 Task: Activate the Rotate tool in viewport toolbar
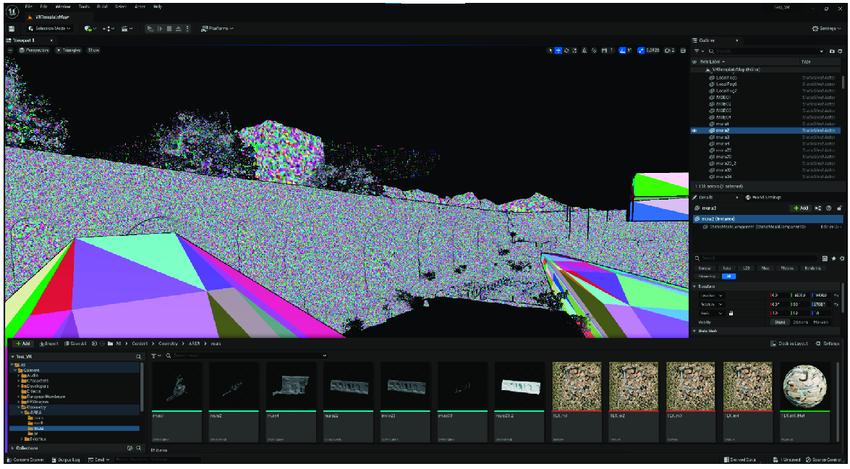pyautogui.click(x=566, y=50)
